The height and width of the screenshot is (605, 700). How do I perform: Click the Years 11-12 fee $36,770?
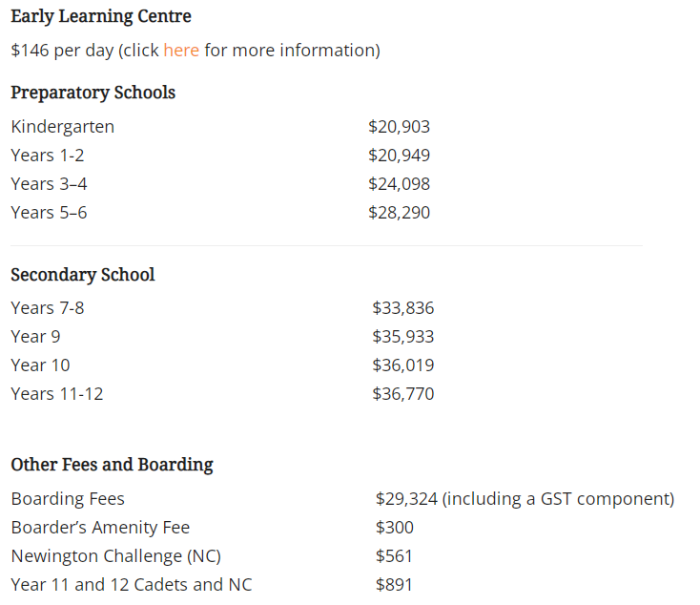pyautogui.click(x=403, y=393)
